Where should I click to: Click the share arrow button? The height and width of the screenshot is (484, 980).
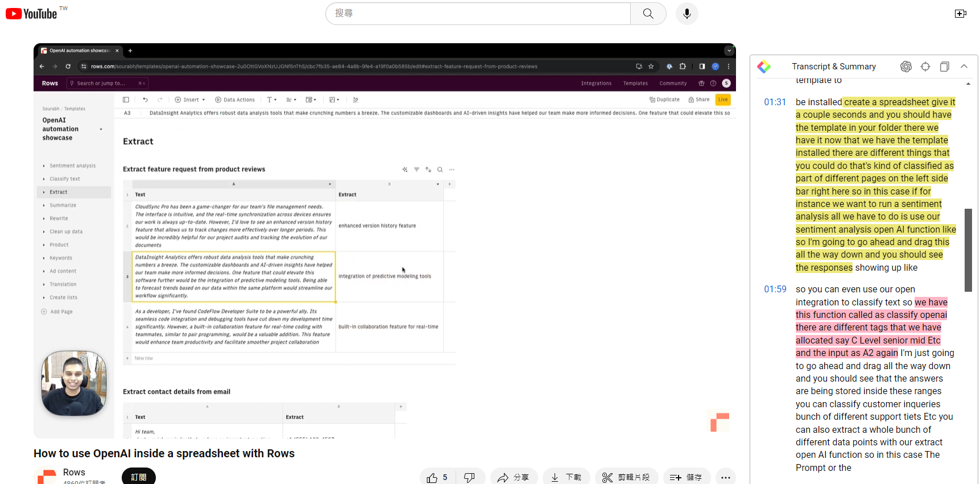pos(513,477)
